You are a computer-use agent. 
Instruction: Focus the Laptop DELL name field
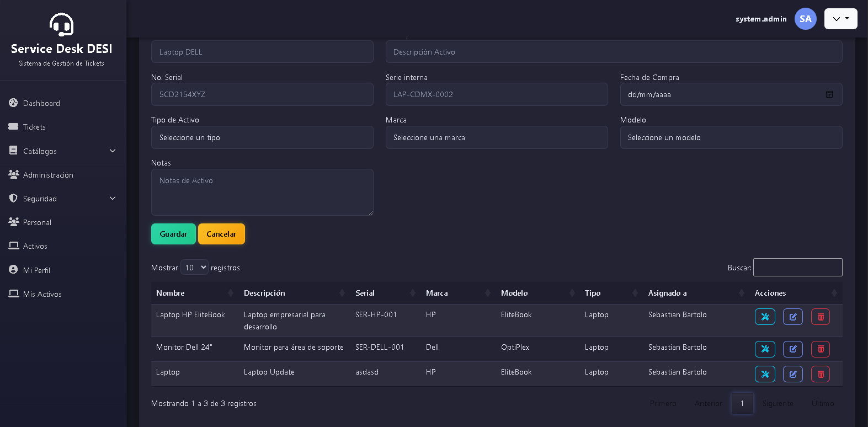262,52
